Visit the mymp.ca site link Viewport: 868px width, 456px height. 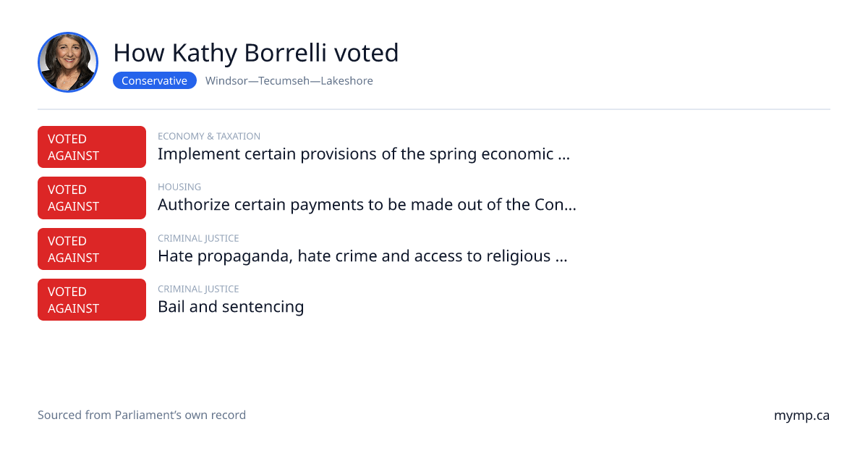[801, 416]
